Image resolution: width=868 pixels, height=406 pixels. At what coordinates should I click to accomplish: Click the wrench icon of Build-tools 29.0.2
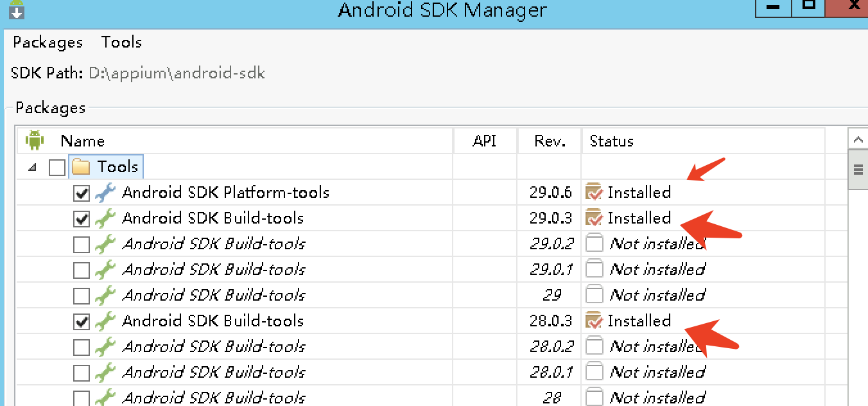(x=105, y=243)
